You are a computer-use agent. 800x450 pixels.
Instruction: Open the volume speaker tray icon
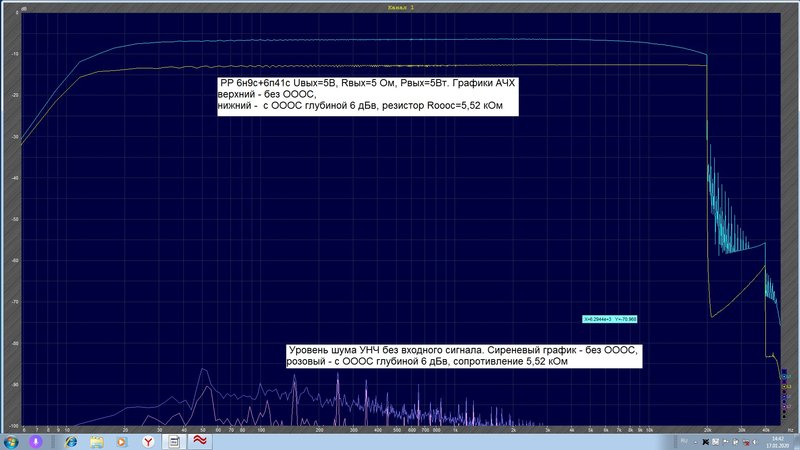coord(755,442)
